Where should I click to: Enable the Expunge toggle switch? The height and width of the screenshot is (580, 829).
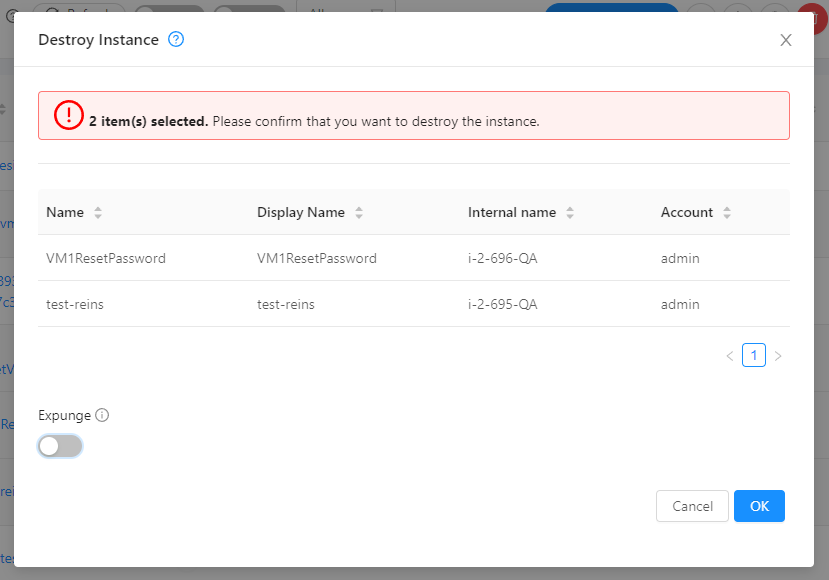[x=60, y=446]
